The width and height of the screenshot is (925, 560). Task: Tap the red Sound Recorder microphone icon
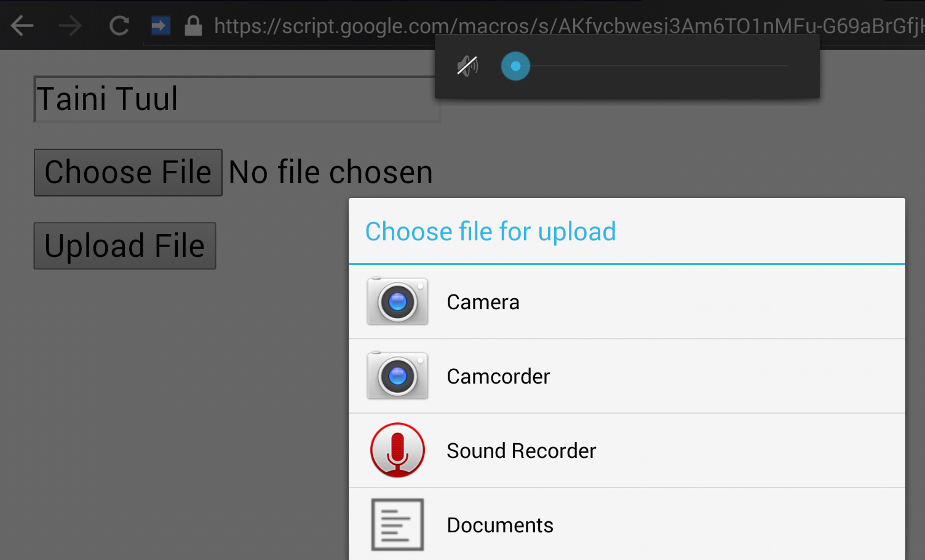(x=397, y=450)
